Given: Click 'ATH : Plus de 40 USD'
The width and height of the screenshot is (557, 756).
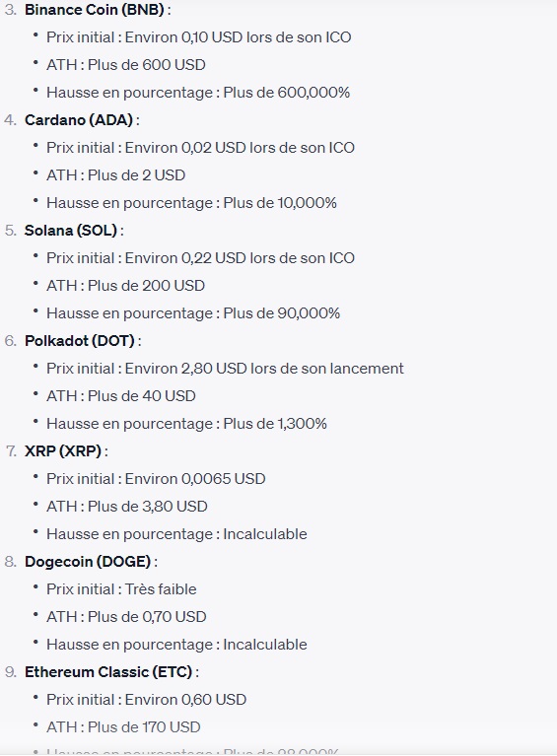Looking at the screenshot, I should click(x=121, y=396).
